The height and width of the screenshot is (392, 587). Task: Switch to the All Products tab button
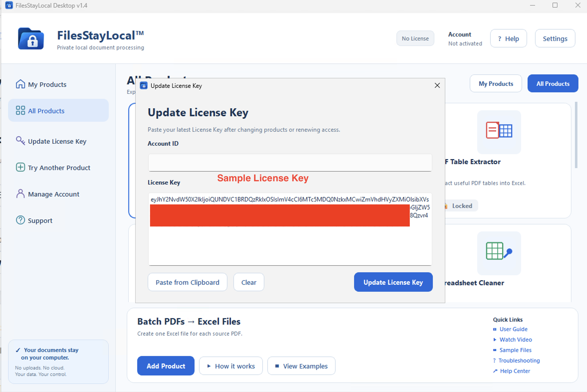click(553, 84)
